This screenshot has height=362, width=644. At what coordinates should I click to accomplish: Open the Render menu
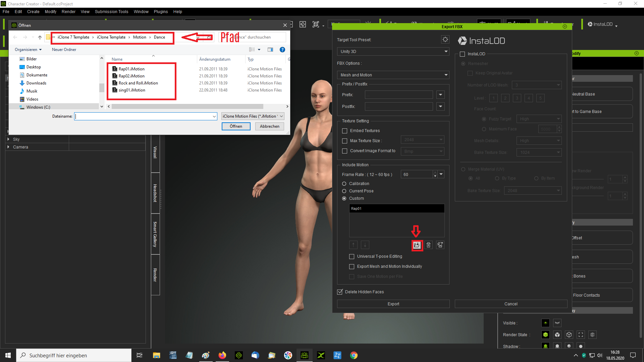coord(68,11)
